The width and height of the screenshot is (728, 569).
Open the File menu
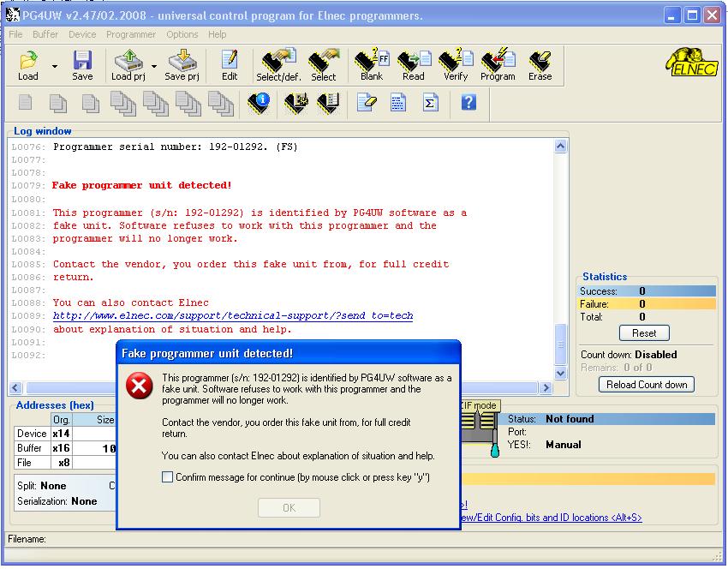coord(15,34)
